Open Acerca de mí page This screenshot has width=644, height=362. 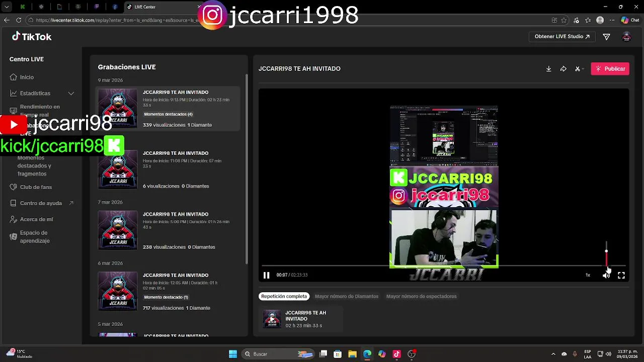pyautogui.click(x=36, y=219)
